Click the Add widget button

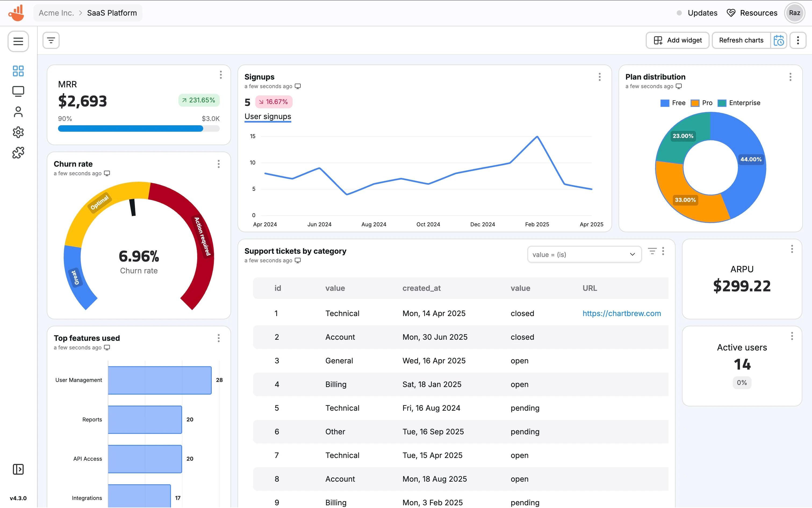tap(677, 40)
